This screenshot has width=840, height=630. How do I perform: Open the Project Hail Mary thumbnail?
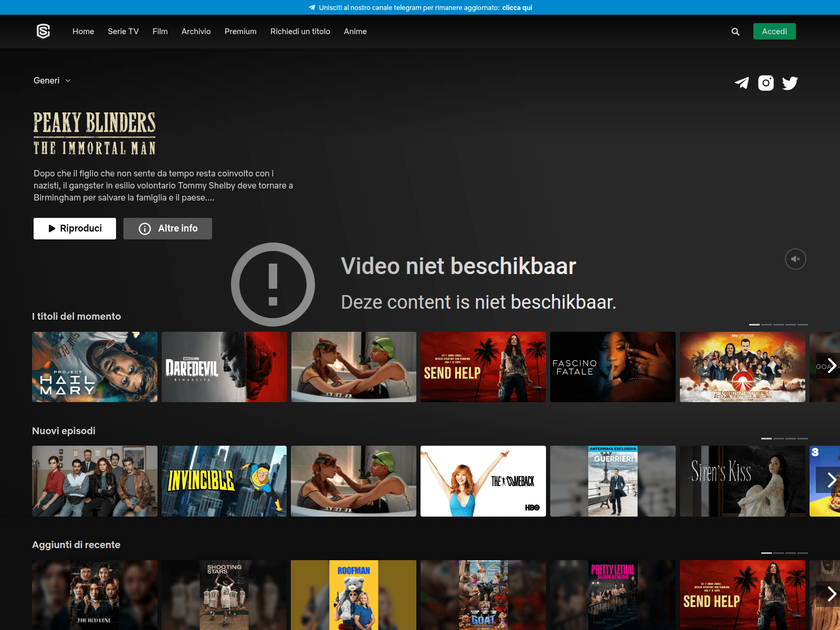94,367
